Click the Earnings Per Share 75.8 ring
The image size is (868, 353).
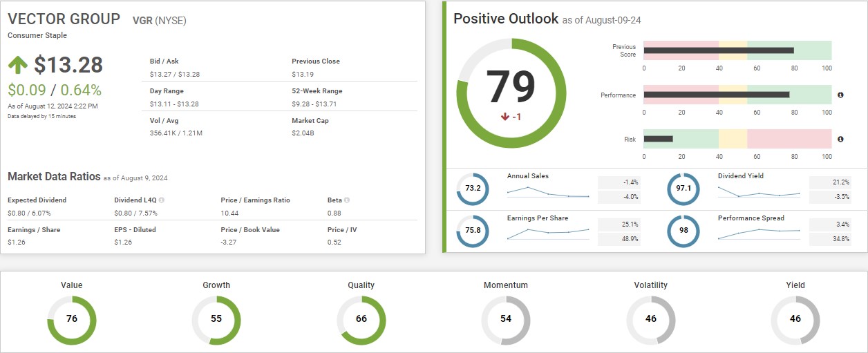coord(473,231)
